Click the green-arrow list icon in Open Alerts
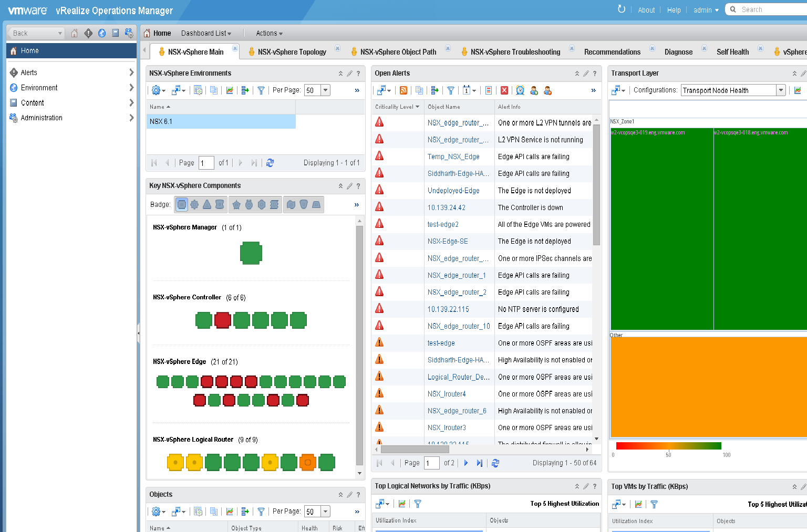This screenshot has height=532, width=807. coord(434,90)
